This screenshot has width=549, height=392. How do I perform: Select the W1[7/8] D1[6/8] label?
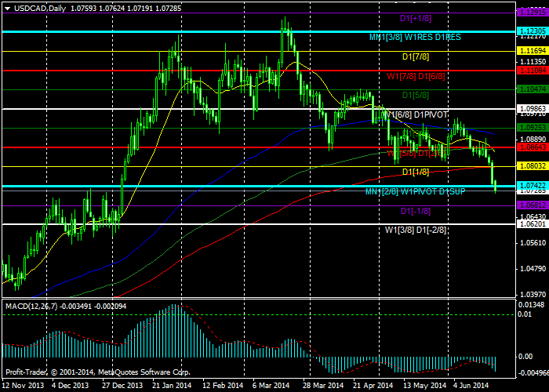(416, 76)
